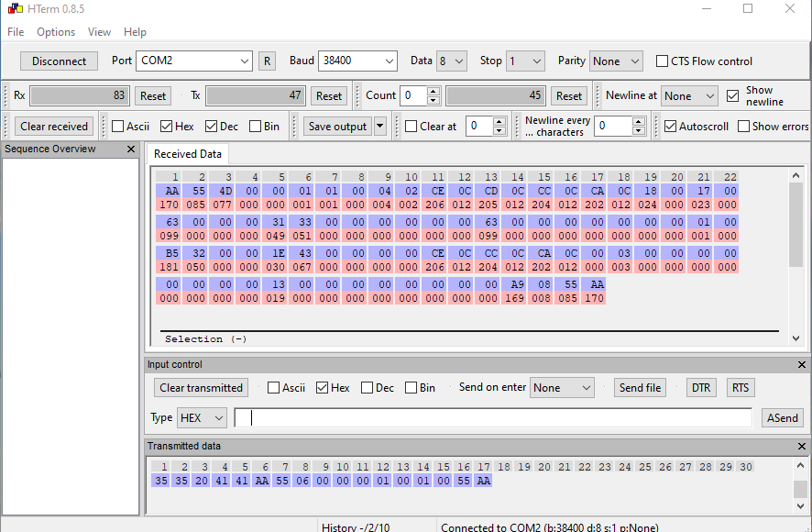This screenshot has width=812, height=532.
Task: Click the ASend button
Action: [782, 418]
